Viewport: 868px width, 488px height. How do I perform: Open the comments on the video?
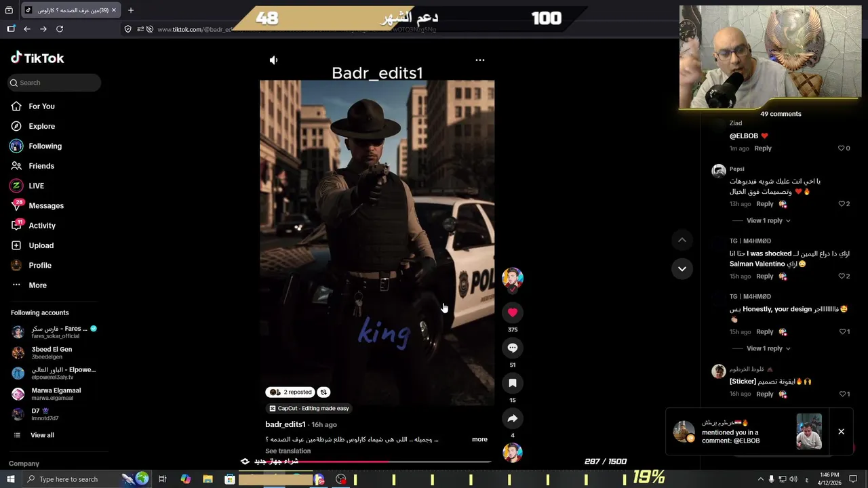(x=513, y=348)
